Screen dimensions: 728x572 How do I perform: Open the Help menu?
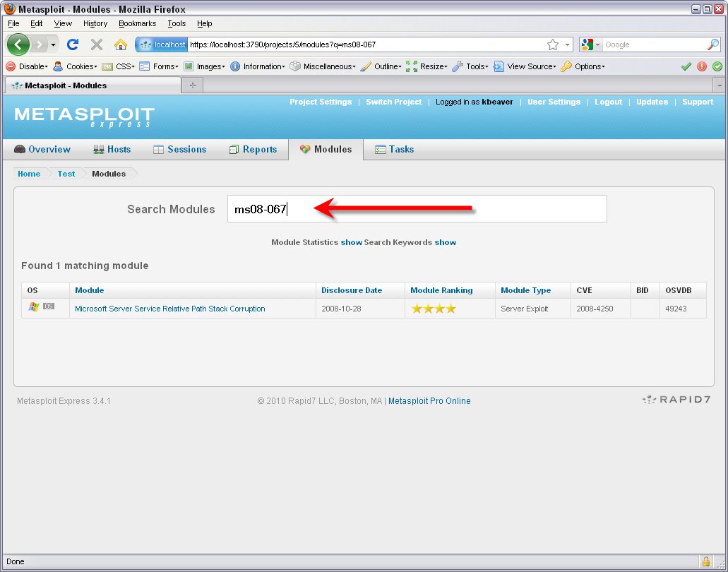[204, 23]
